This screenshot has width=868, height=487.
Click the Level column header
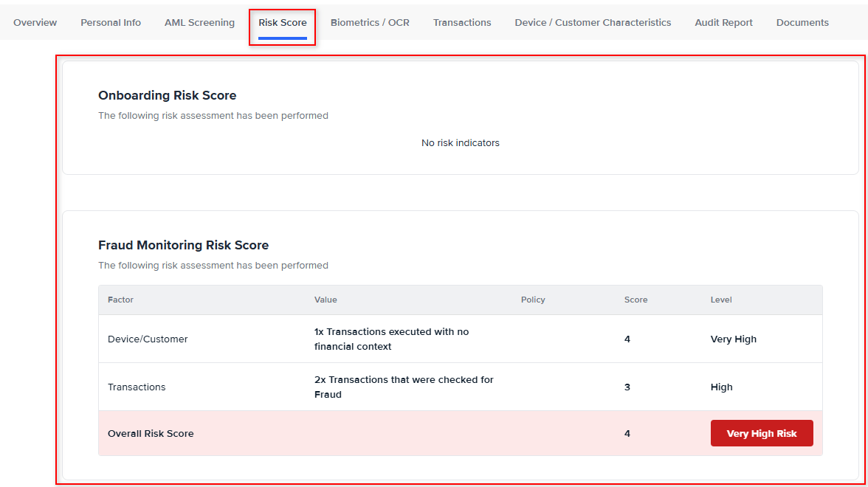pyautogui.click(x=721, y=300)
